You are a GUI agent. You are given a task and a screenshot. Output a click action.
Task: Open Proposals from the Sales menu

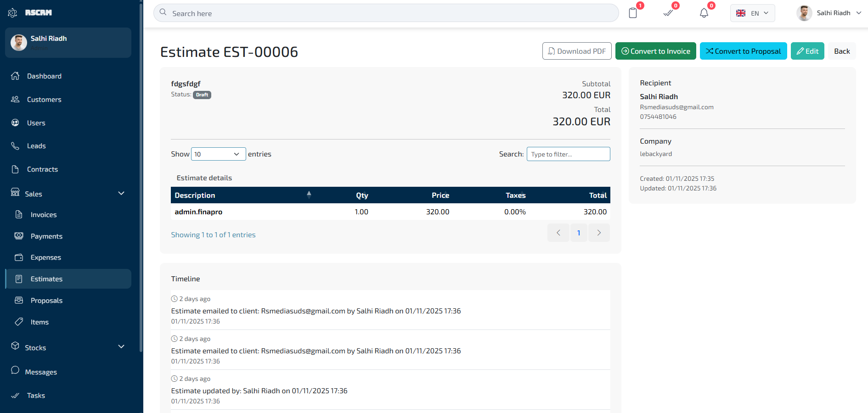46,301
